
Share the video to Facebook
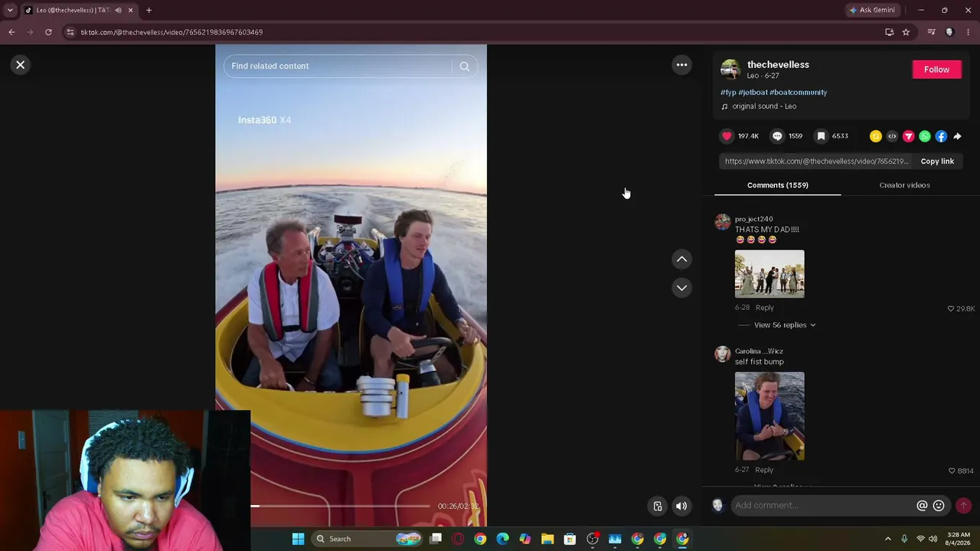[941, 136]
